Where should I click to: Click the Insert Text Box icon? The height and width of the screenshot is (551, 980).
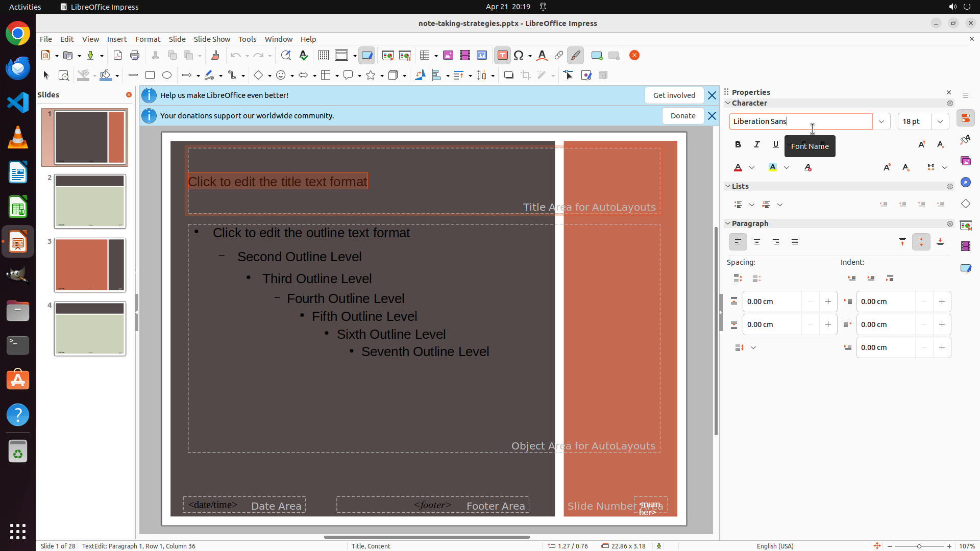click(502, 56)
